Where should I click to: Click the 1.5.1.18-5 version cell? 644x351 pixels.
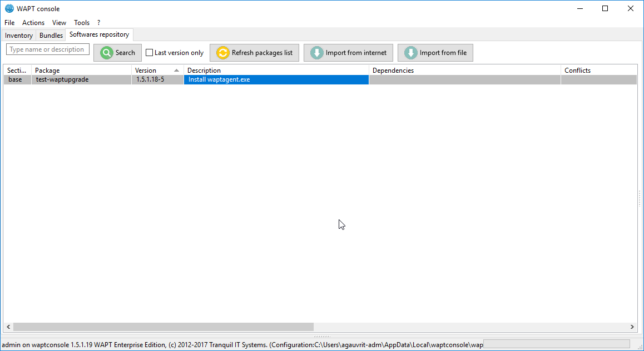point(157,79)
